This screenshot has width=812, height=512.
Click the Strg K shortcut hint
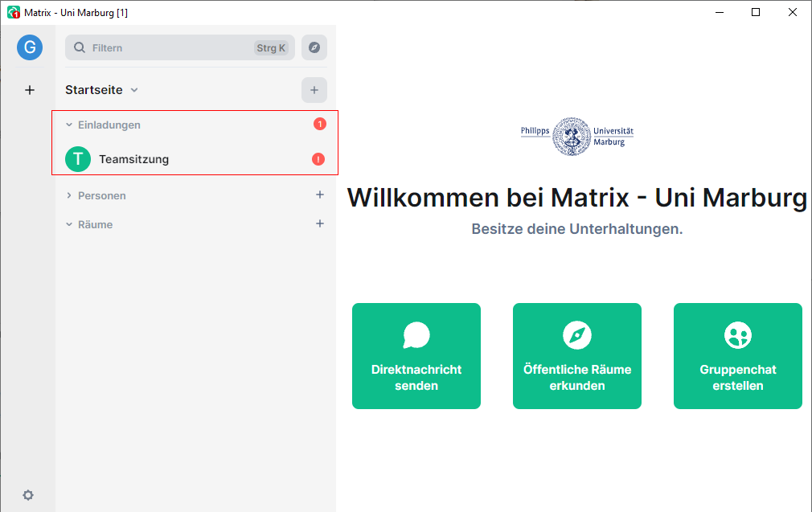coord(271,48)
